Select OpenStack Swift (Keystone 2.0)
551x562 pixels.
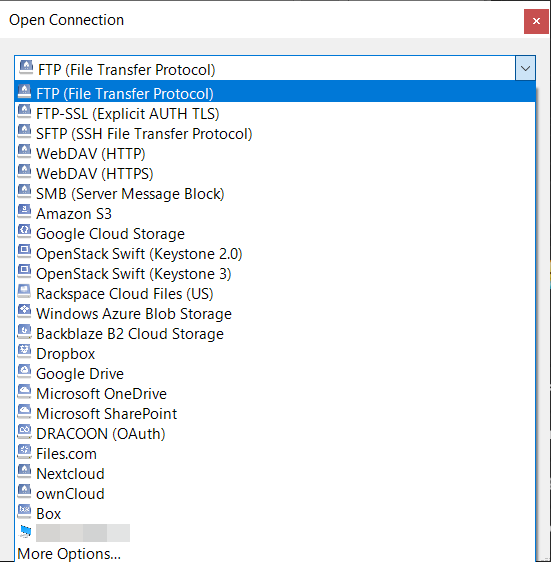[x=275, y=254]
